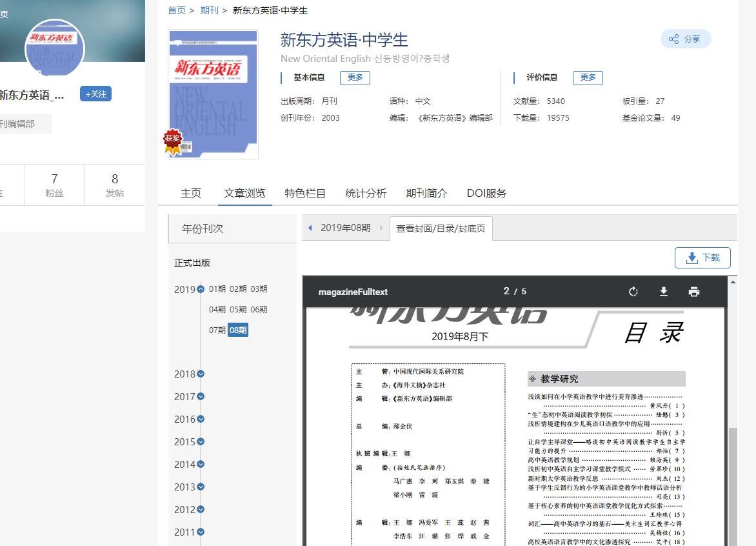The width and height of the screenshot is (756, 546).
Task: Click the scrollbar up arrow in viewer
Action: [733, 281]
